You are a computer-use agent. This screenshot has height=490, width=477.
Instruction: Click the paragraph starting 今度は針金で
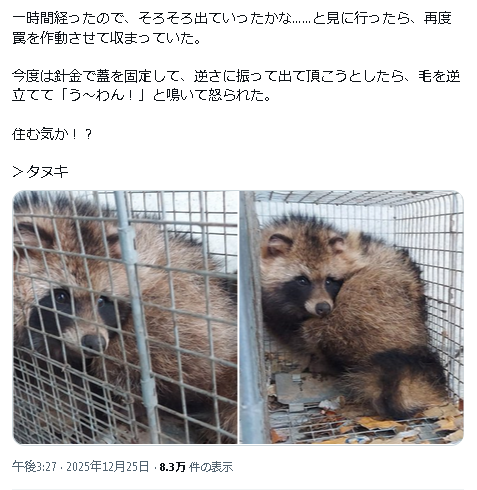[236, 86]
